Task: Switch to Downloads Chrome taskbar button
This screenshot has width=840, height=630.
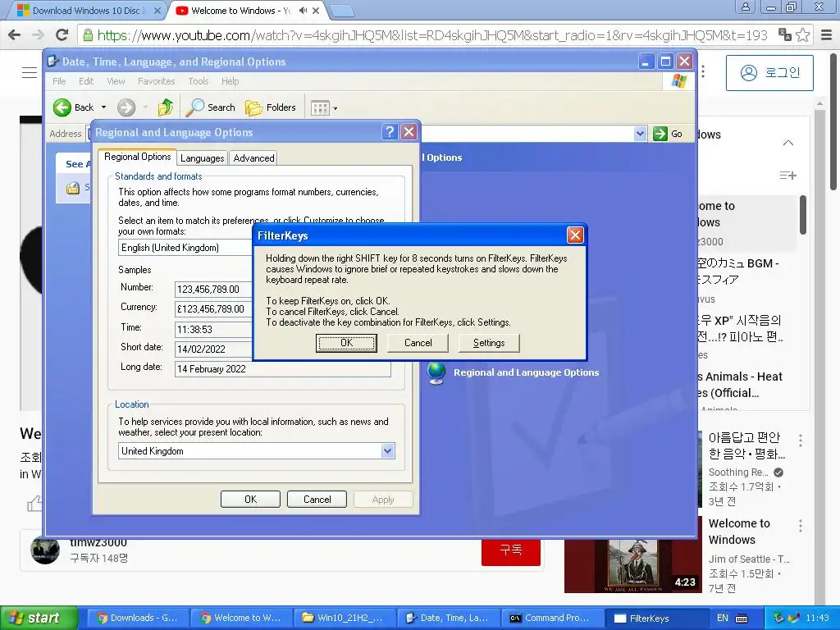Action: pos(137,618)
